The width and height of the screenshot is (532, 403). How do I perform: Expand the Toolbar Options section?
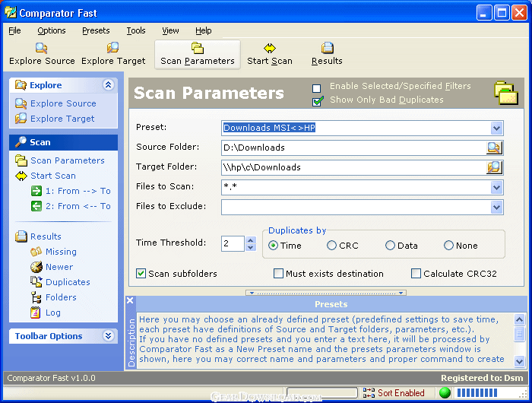[108, 336]
